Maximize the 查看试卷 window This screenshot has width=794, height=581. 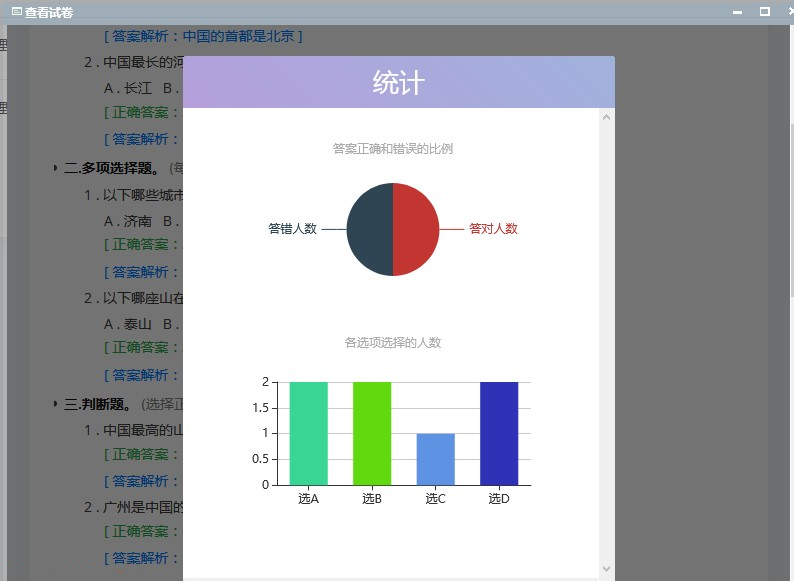pos(765,11)
